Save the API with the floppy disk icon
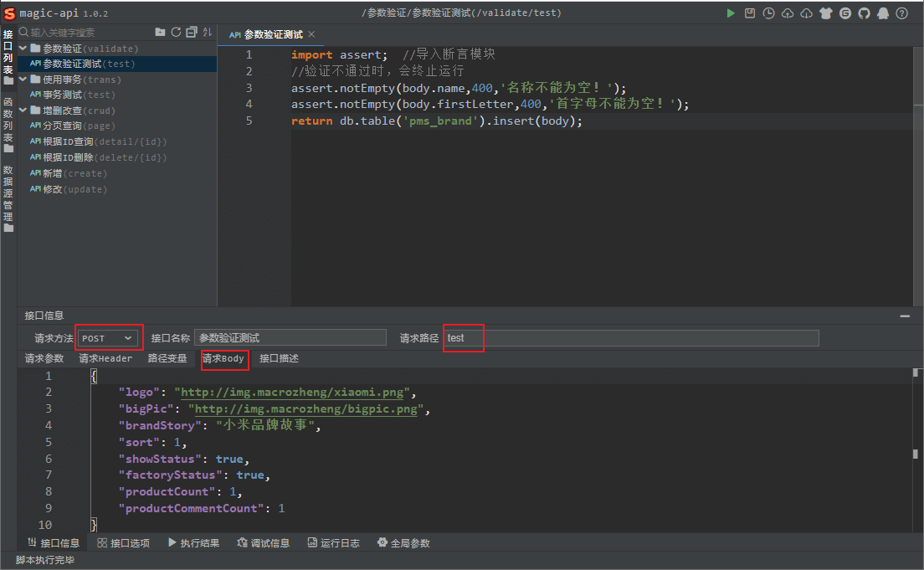The image size is (924, 570). (750, 13)
